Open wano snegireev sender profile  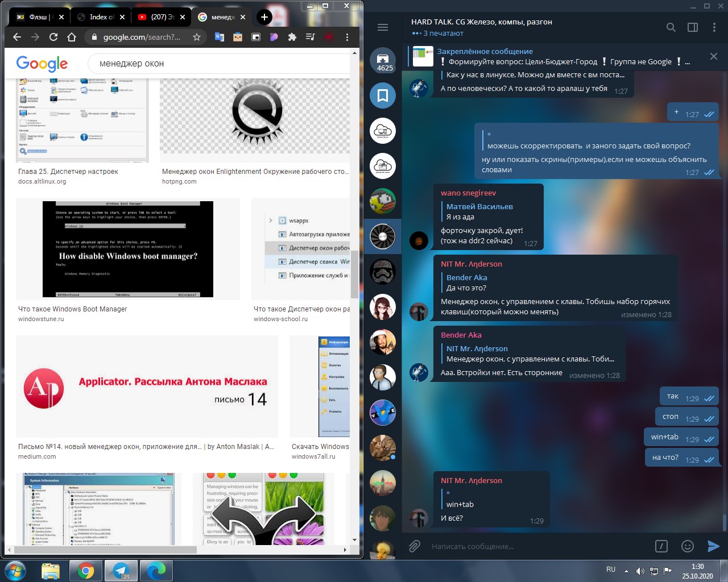click(468, 193)
